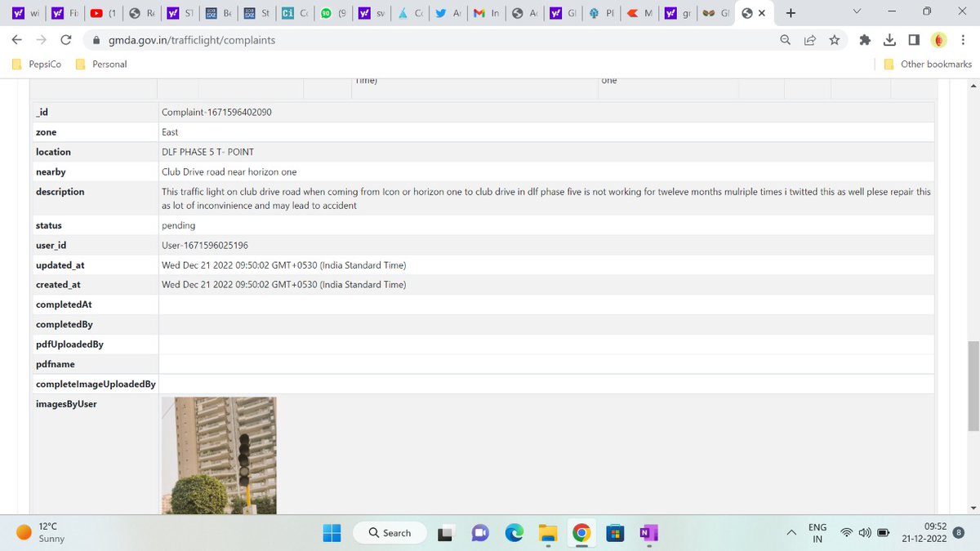Click the 'DLF PHASE 5 T- POINT' location value
The height and width of the screenshot is (551, 980).
pos(208,152)
